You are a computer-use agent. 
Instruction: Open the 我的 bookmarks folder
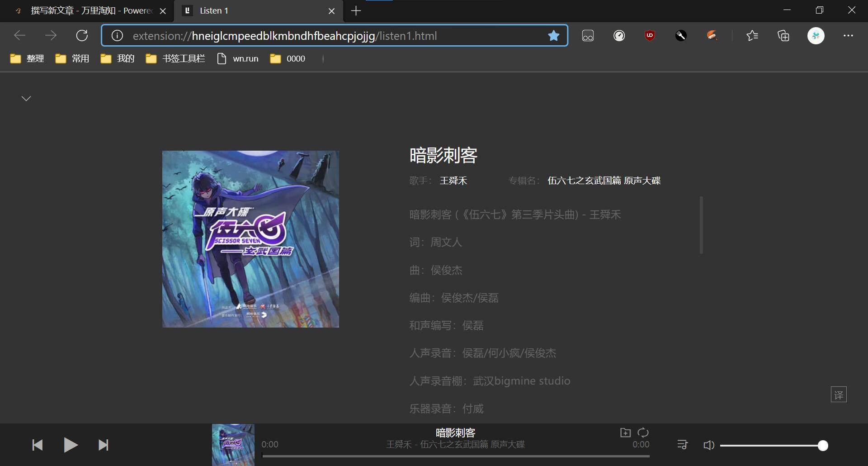click(118, 59)
